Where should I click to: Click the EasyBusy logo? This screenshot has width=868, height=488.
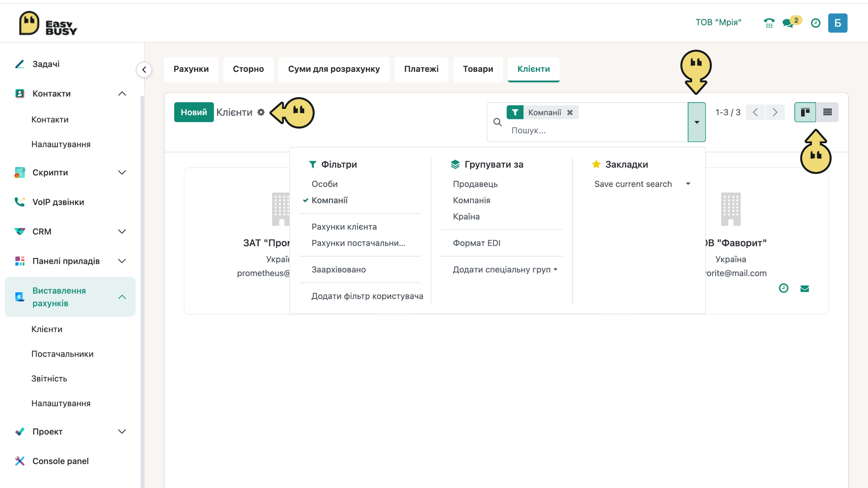point(48,23)
